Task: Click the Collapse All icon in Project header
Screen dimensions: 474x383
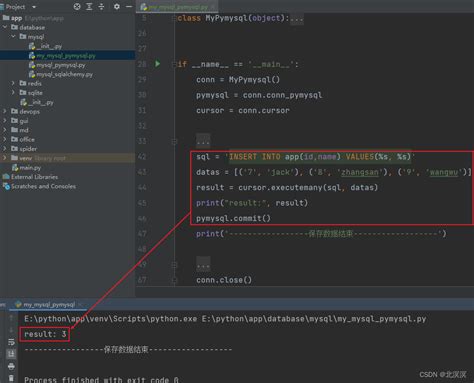Action: 101,6
